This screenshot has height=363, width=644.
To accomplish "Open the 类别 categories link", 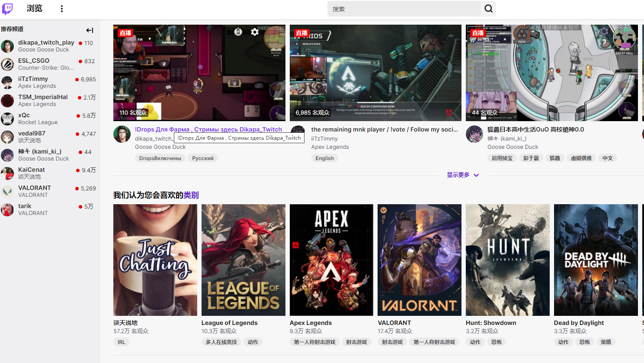I will 191,195.
